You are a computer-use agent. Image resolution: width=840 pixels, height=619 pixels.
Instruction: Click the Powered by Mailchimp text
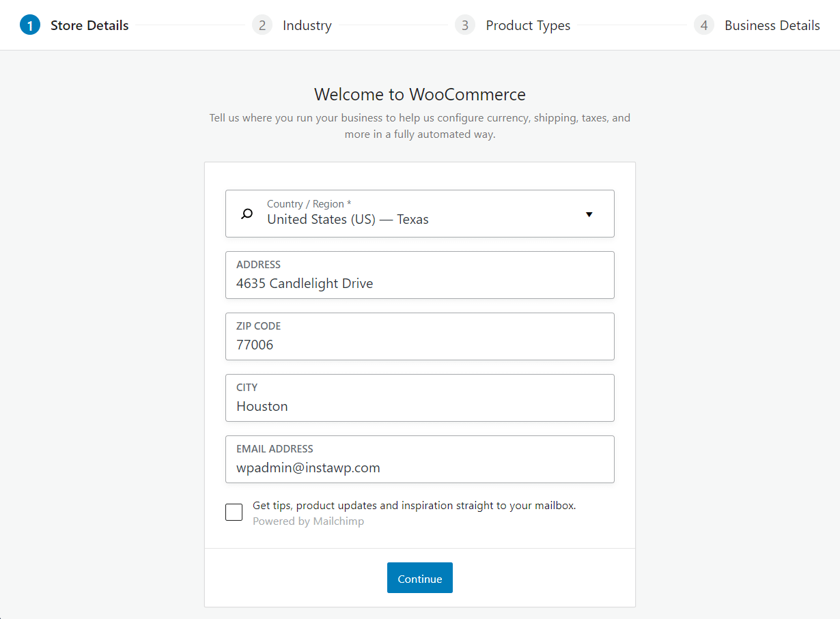tap(308, 521)
